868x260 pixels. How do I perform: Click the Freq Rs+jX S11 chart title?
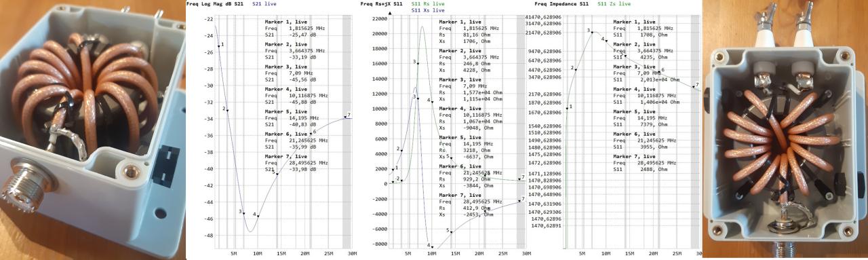(x=382, y=3)
